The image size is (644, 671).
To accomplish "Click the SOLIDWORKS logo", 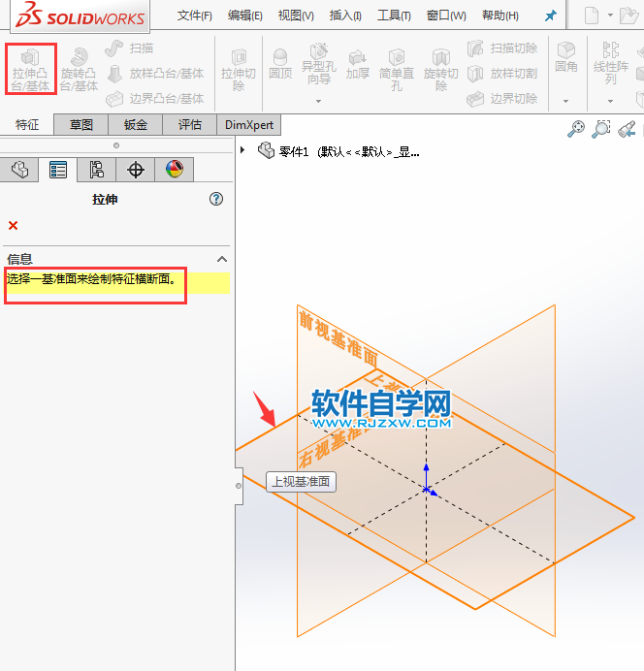I will pyautogui.click(x=80, y=16).
